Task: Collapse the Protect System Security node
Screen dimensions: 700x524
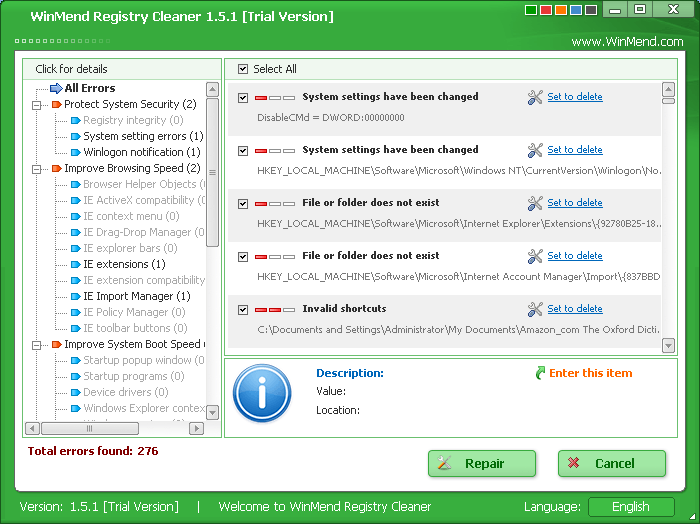Action: coord(37,105)
